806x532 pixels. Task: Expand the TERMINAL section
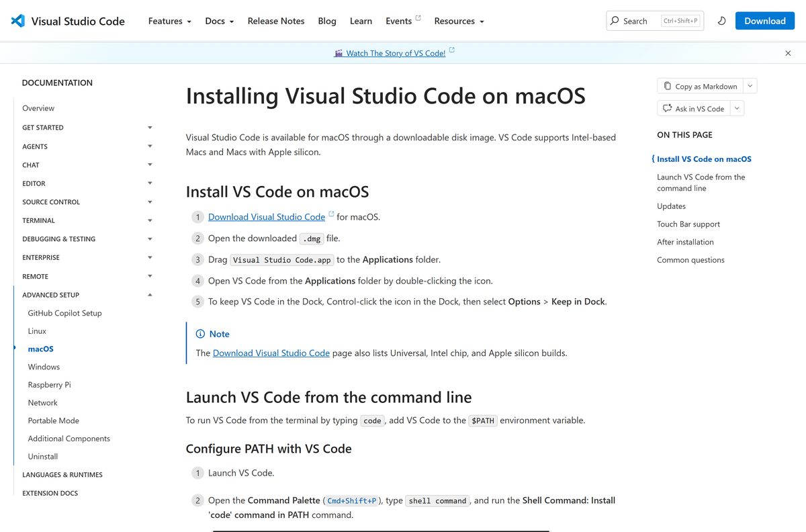click(87, 220)
